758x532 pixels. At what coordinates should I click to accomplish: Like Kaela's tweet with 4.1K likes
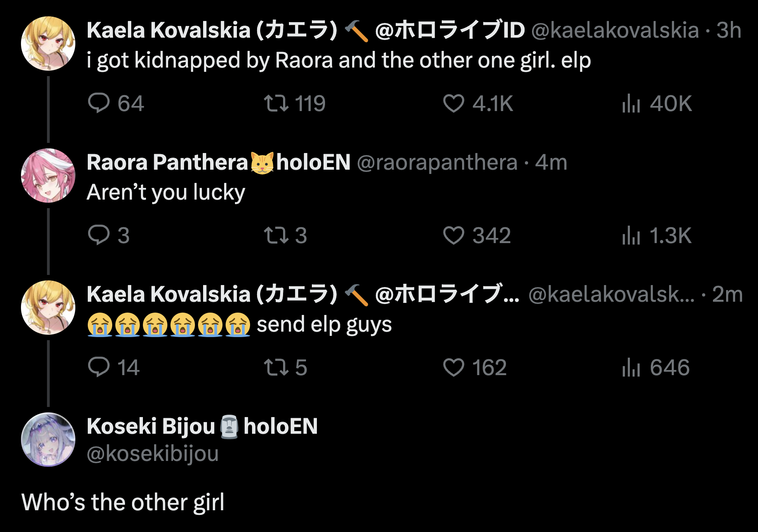point(454,103)
